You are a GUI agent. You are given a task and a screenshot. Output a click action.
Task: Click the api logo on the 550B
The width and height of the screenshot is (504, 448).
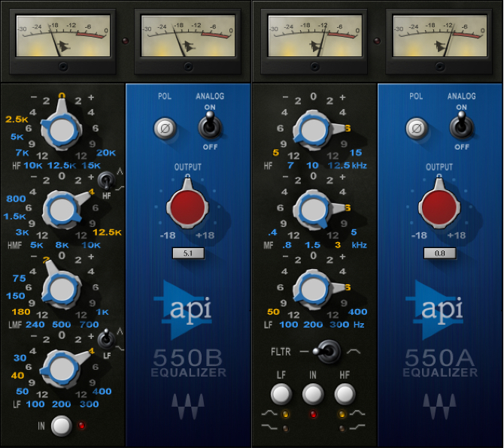tap(184, 310)
